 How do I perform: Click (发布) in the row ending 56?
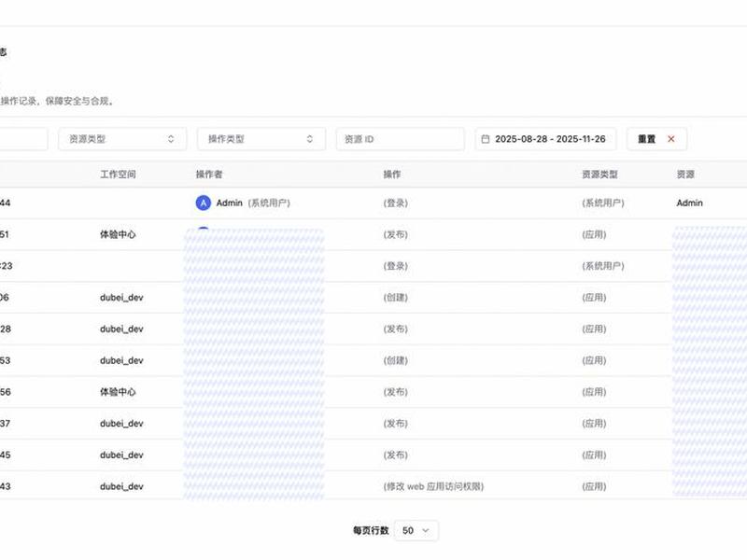(x=395, y=392)
